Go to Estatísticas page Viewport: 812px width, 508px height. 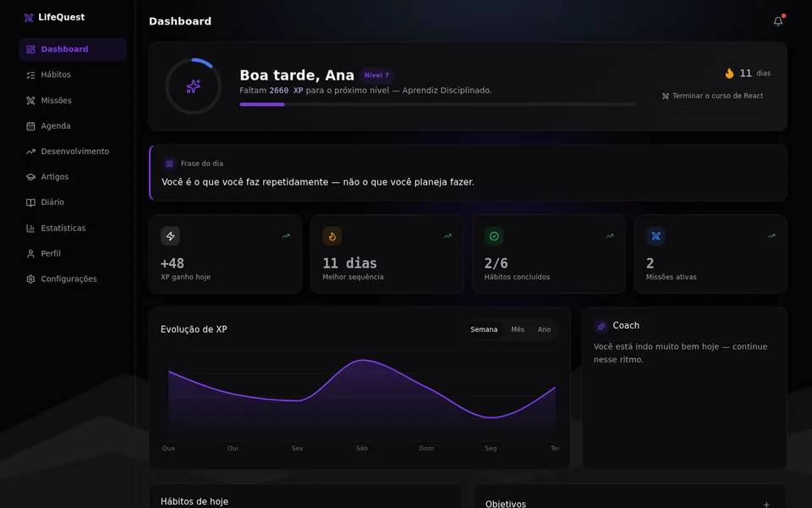(x=73, y=228)
